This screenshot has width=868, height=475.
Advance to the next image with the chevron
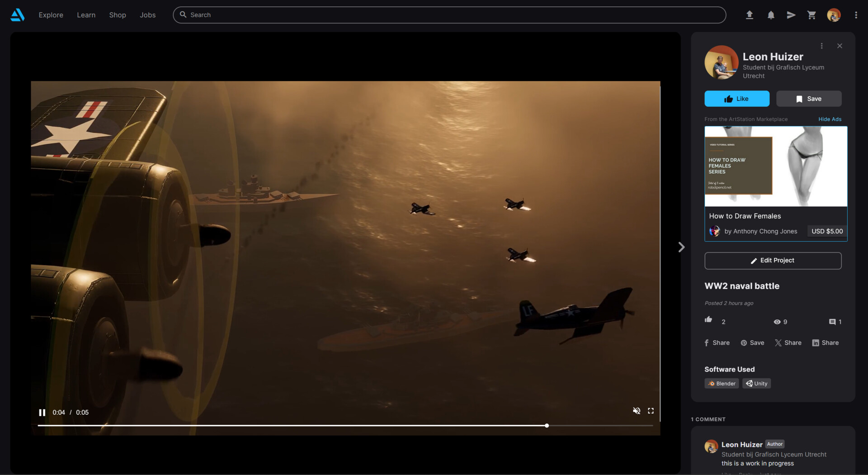coord(681,247)
